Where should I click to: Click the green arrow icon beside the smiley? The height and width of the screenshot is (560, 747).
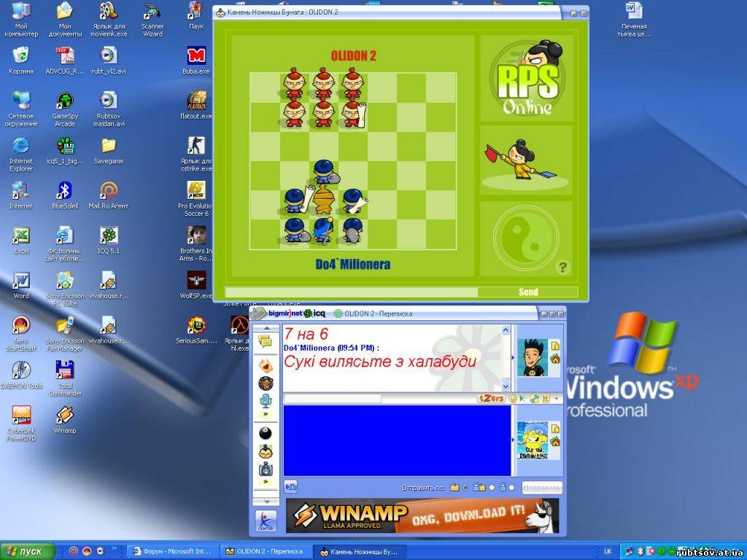point(522,399)
